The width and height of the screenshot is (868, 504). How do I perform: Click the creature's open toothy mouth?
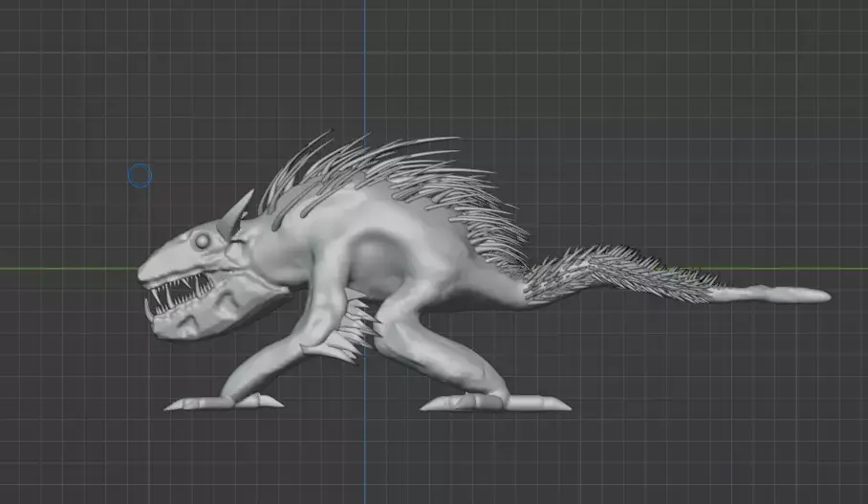179,292
